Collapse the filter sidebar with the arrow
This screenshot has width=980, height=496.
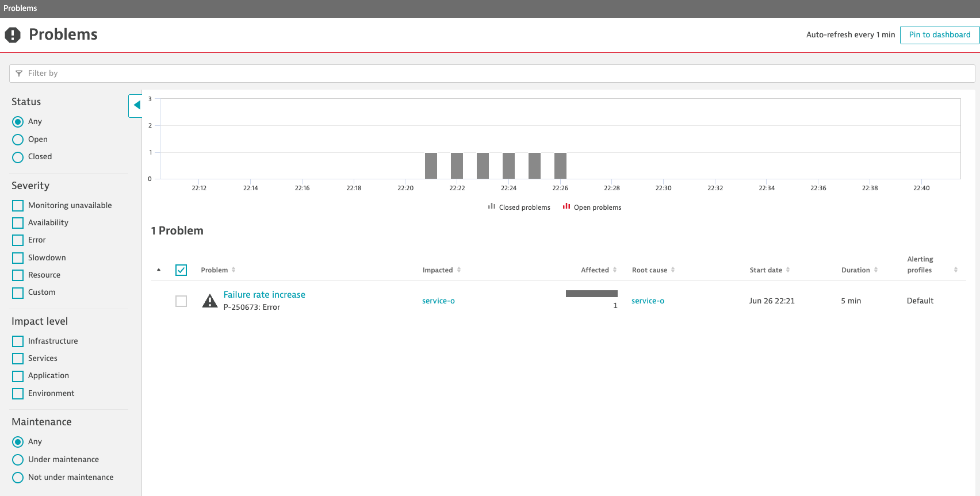[x=136, y=105]
